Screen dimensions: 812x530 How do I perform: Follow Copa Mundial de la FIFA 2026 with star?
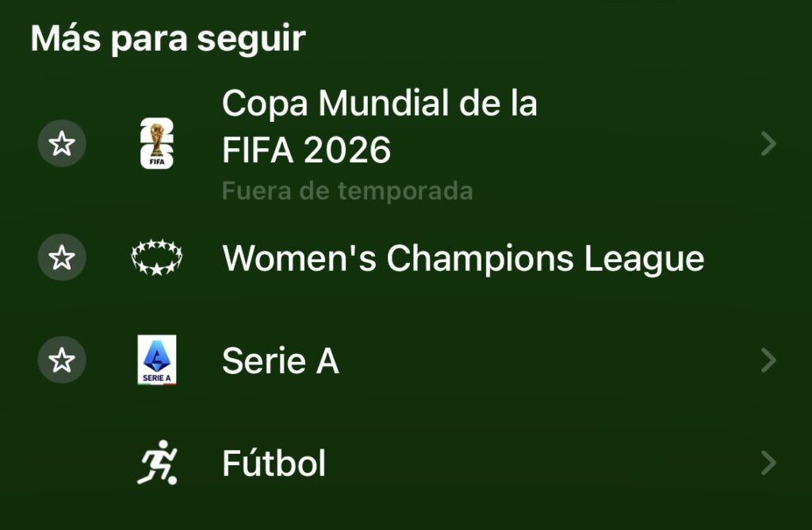62,143
